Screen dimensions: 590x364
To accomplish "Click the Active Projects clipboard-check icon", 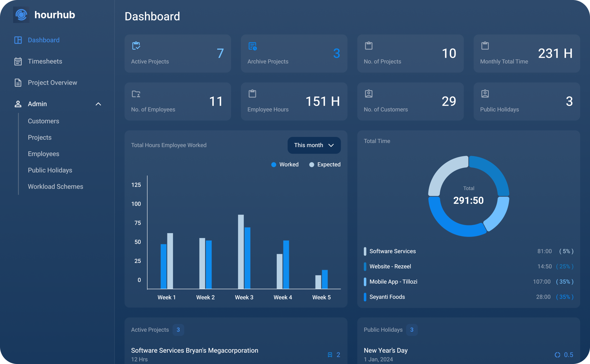I will [x=136, y=46].
